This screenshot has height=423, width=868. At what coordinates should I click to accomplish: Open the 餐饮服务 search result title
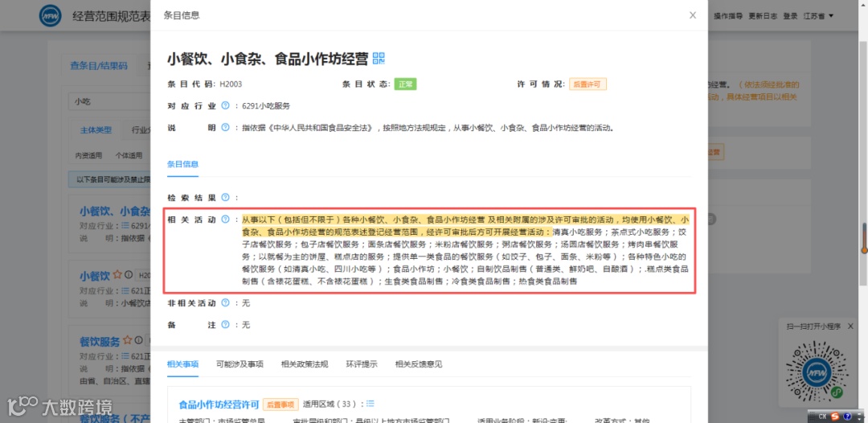(100, 340)
